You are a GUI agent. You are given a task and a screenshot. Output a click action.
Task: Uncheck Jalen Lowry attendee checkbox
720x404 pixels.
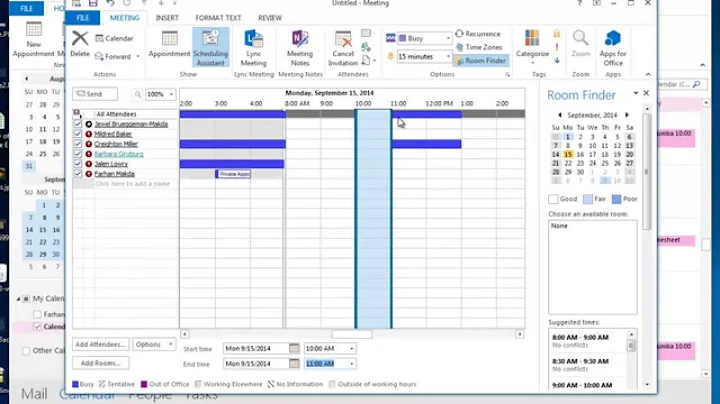click(x=78, y=164)
